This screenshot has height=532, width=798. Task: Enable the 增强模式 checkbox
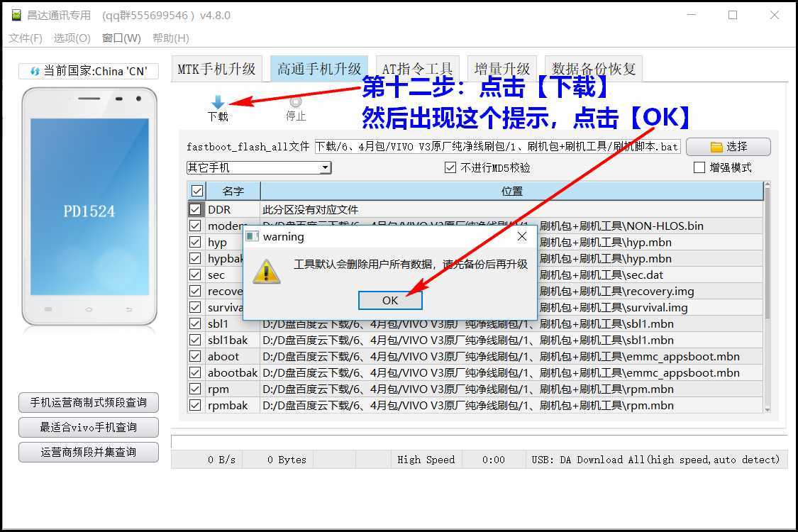(699, 167)
